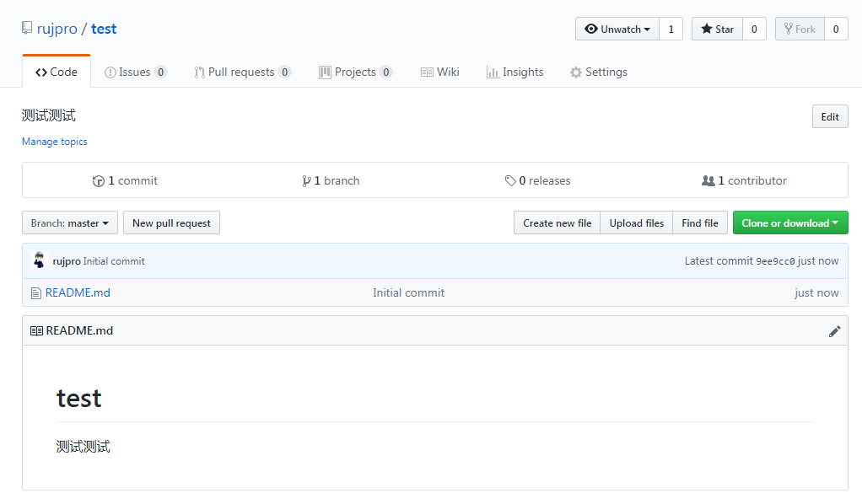Click the watchers count 1
This screenshot has height=504, width=862.
pyautogui.click(x=671, y=29)
